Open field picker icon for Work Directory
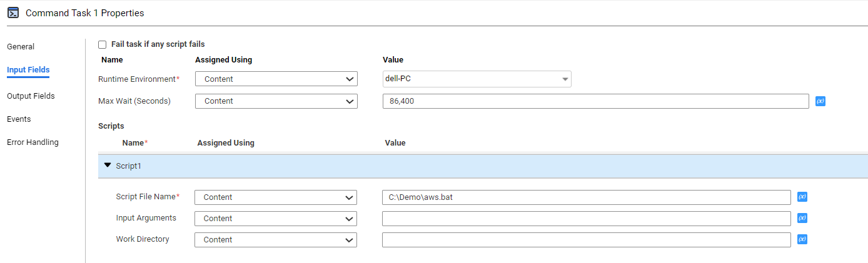This screenshot has height=263, width=868. [x=802, y=239]
